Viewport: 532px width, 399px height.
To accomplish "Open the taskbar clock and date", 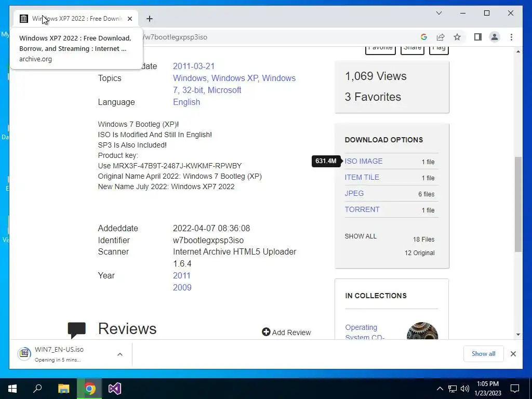I will [x=487, y=389].
